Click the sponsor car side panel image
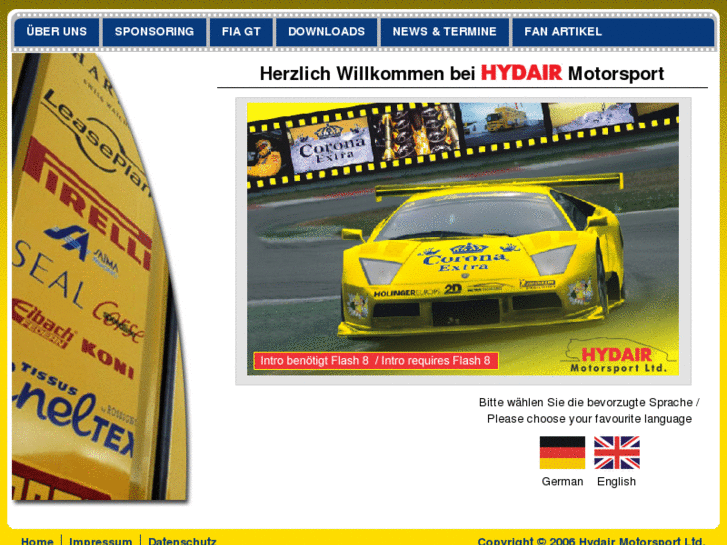The image size is (727, 545). [100, 277]
